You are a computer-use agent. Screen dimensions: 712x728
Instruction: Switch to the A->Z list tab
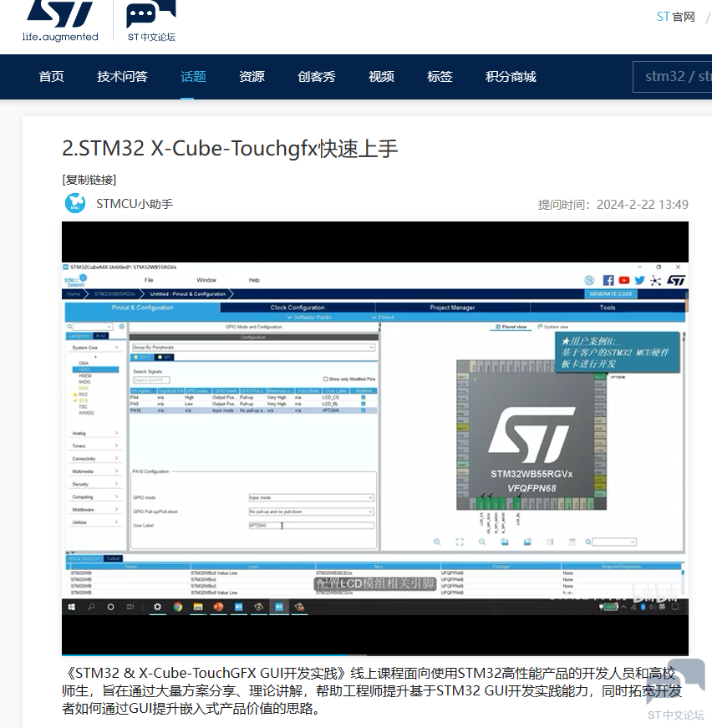pyautogui.click(x=101, y=336)
